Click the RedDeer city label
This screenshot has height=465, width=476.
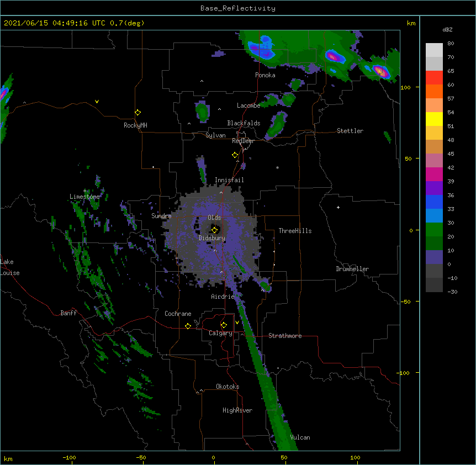pyautogui.click(x=243, y=141)
